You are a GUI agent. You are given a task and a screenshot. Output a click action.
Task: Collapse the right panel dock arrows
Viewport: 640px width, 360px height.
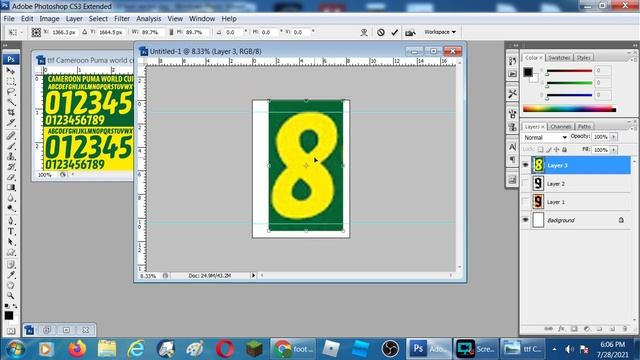(635, 45)
